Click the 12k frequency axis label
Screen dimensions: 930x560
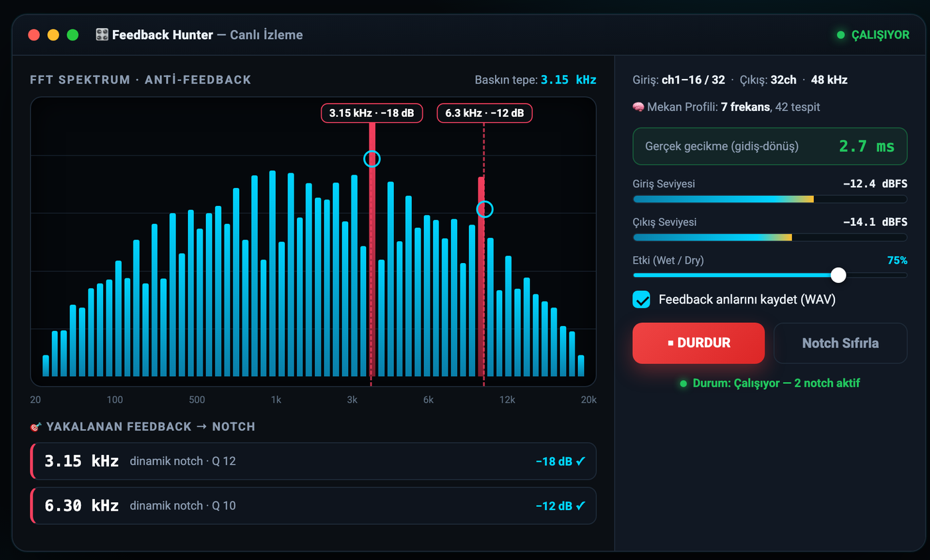508,400
